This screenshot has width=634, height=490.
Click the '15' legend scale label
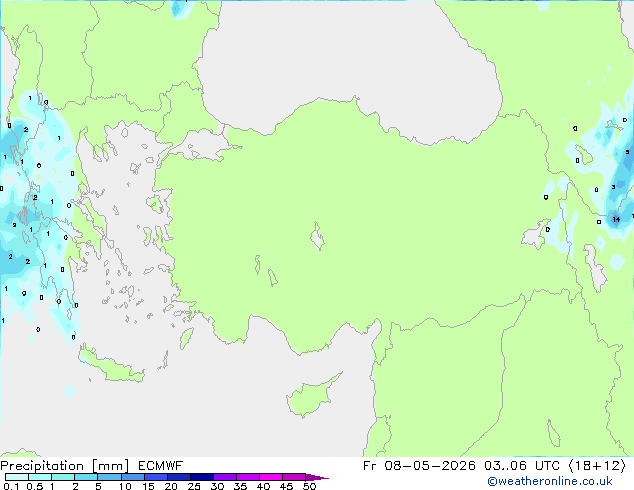[x=148, y=486]
